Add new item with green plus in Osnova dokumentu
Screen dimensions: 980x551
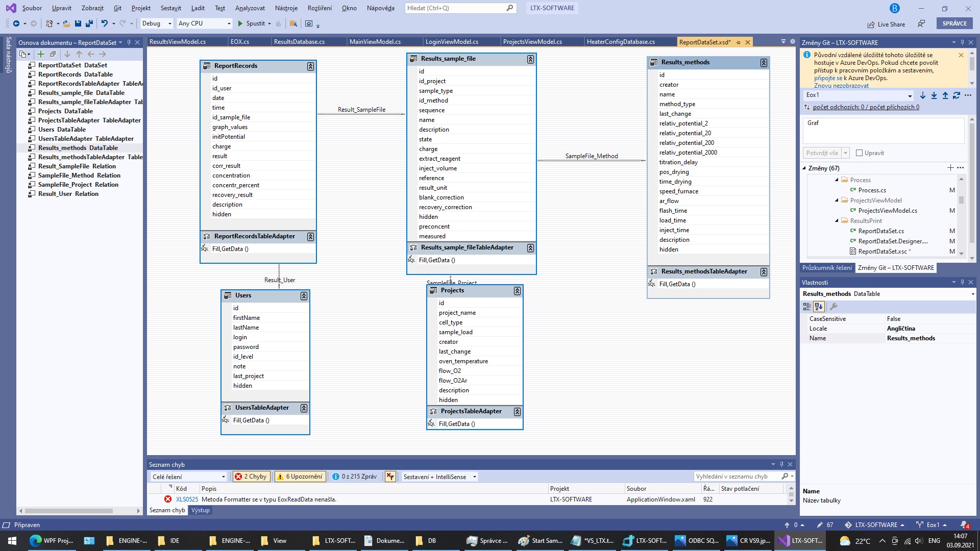coord(41,54)
